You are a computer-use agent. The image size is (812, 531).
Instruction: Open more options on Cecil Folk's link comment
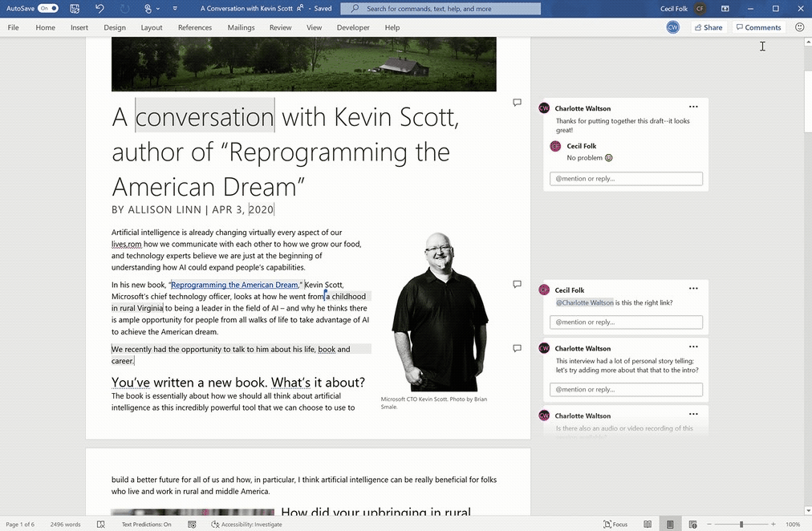click(693, 288)
